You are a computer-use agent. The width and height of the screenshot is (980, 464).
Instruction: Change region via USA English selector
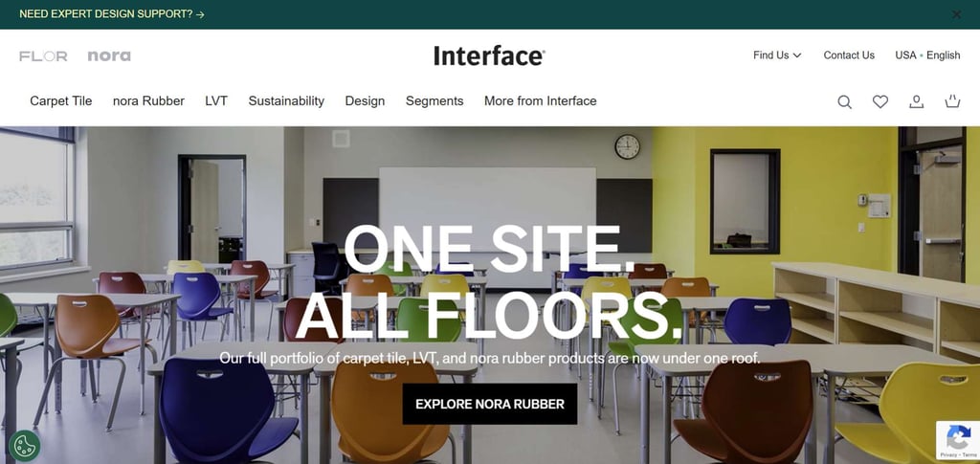927,55
